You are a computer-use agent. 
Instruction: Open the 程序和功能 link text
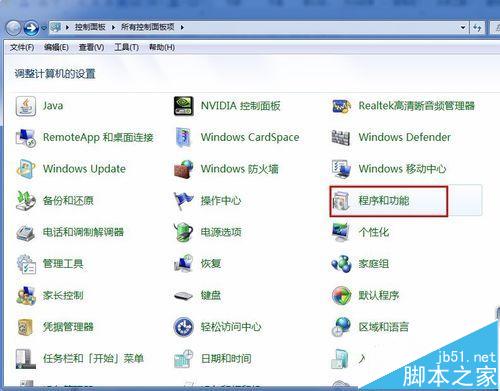(384, 201)
